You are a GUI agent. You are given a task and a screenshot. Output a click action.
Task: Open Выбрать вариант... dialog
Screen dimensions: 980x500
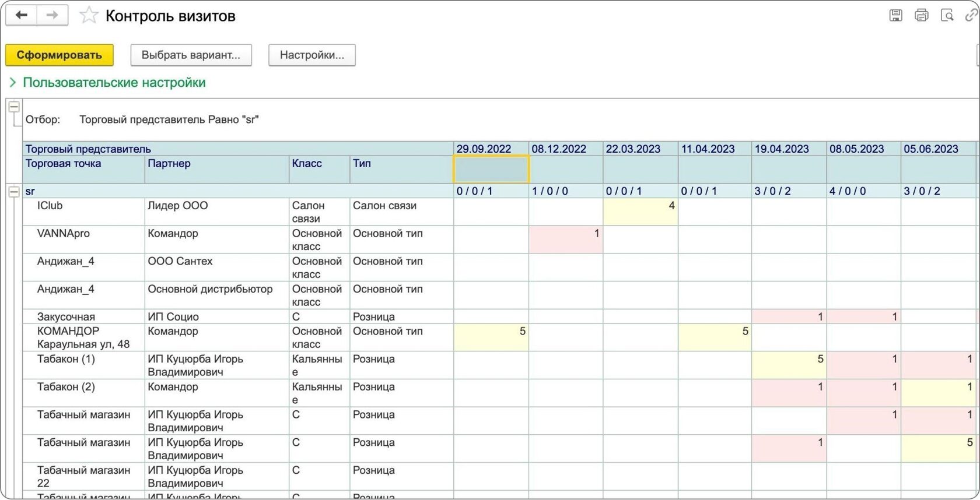click(x=191, y=55)
